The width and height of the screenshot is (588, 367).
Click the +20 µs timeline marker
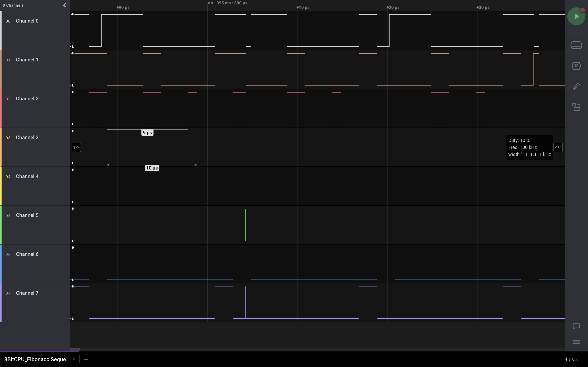[393, 8]
